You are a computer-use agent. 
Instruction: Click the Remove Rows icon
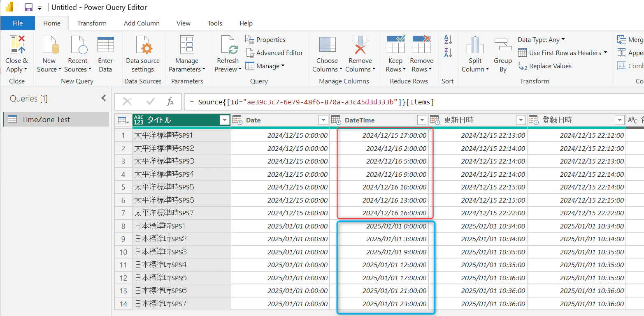click(422, 44)
